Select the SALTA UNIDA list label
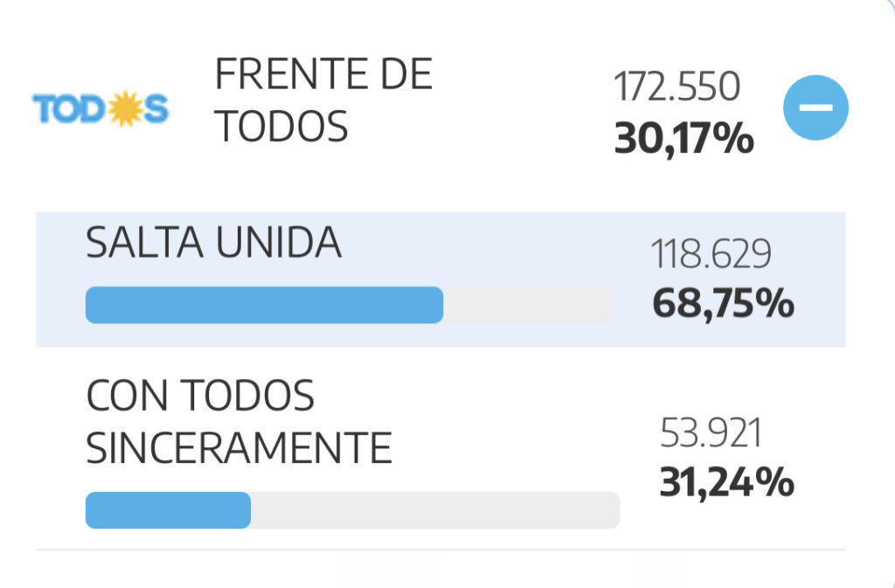895x588 pixels. (x=213, y=244)
